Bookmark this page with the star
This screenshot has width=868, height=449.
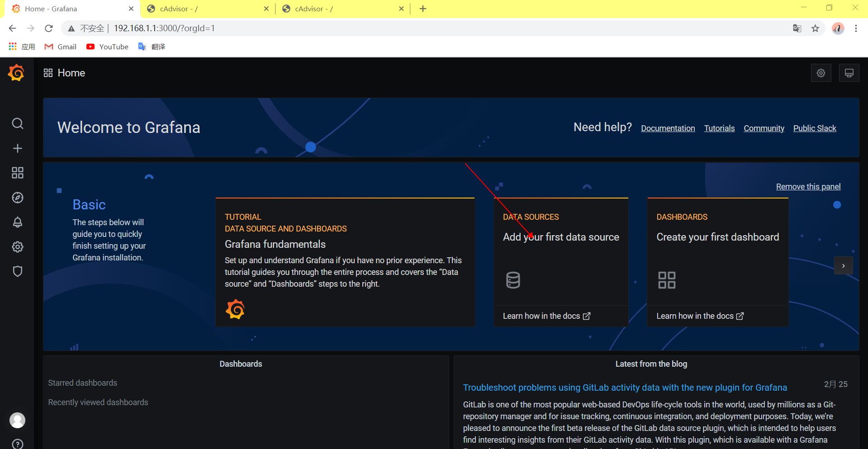815,28
